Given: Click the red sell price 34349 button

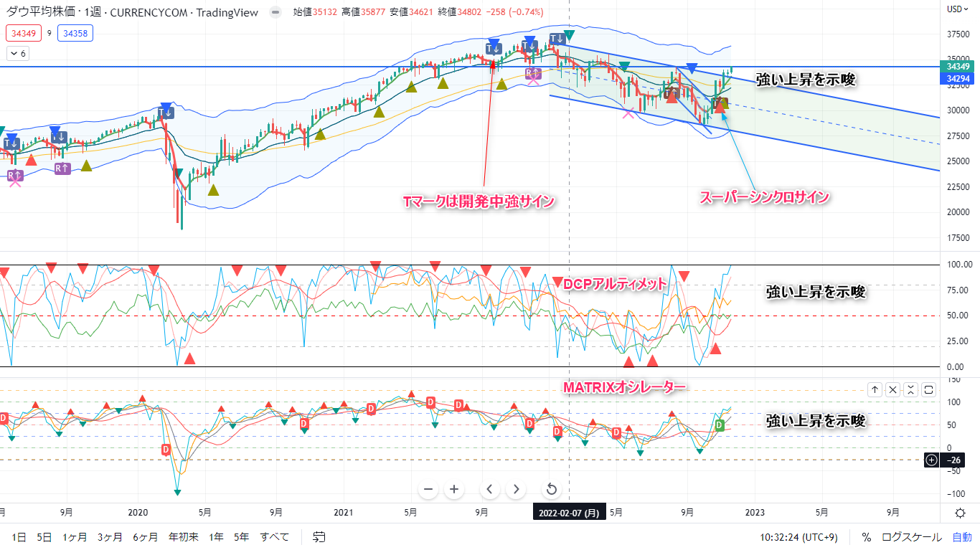Looking at the screenshot, I should [x=24, y=33].
